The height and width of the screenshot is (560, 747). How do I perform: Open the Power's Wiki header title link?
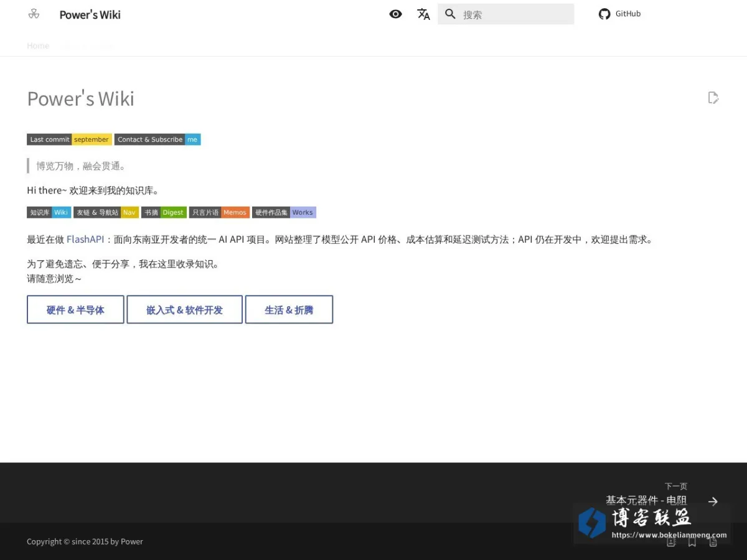pyautogui.click(x=90, y=14)
